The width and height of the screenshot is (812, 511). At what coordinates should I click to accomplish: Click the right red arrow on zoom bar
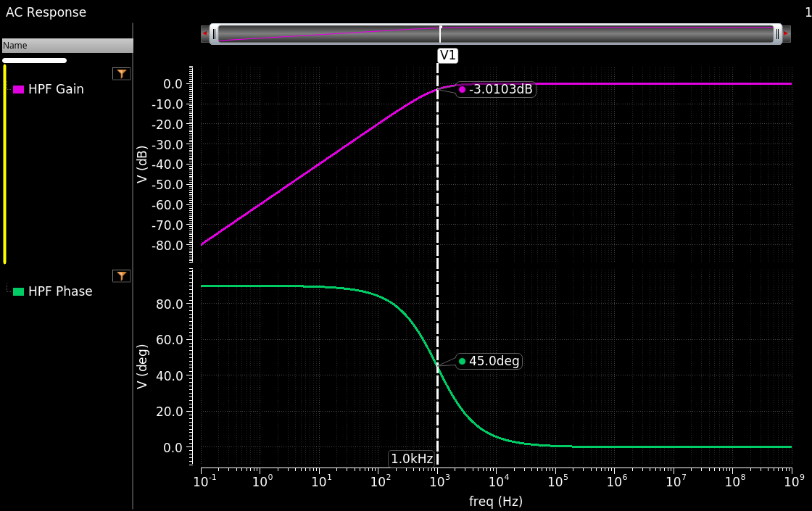[x=785, y=33]
